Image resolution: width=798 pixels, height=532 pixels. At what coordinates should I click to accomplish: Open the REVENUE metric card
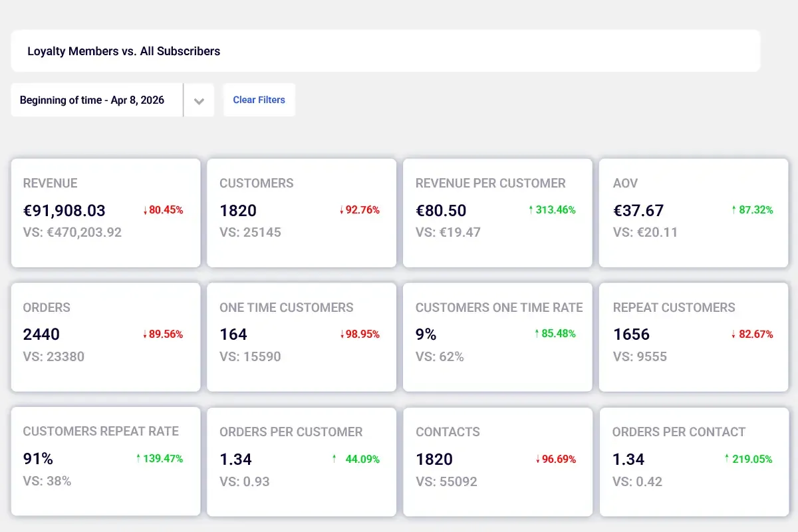pyautogui.click(x=106, y=213)
